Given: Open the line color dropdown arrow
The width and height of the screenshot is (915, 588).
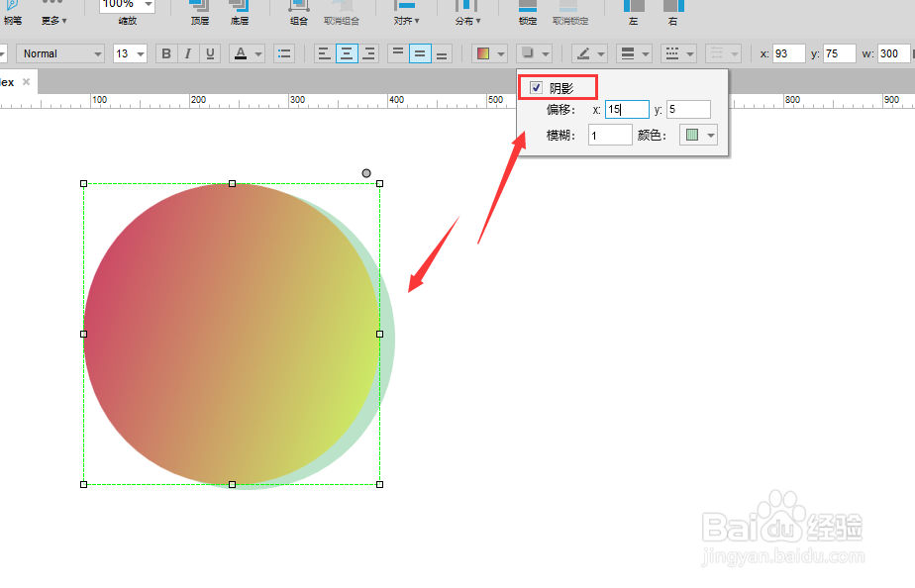Looking at the screenshot, I should pyautogui.click(x=601, y=54).
